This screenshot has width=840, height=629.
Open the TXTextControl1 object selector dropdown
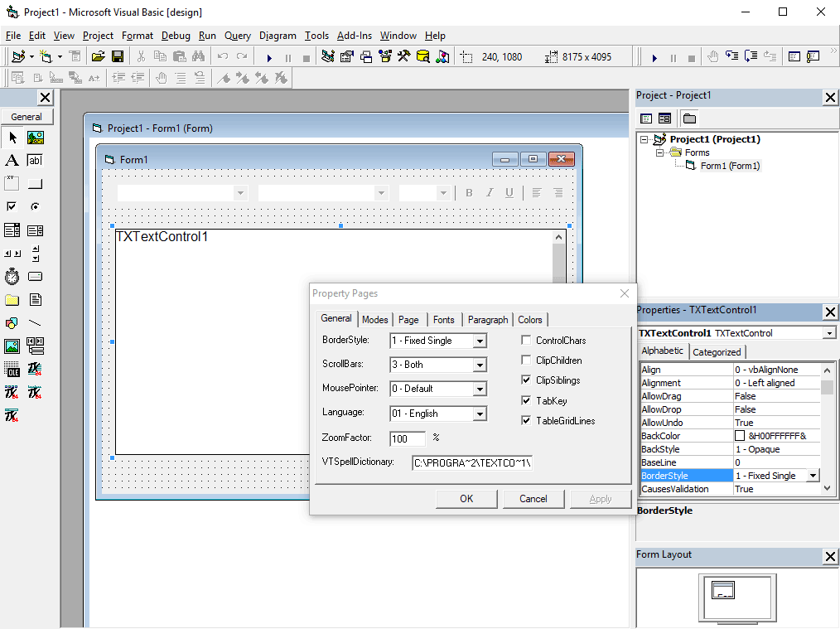[x=829, y=333]
